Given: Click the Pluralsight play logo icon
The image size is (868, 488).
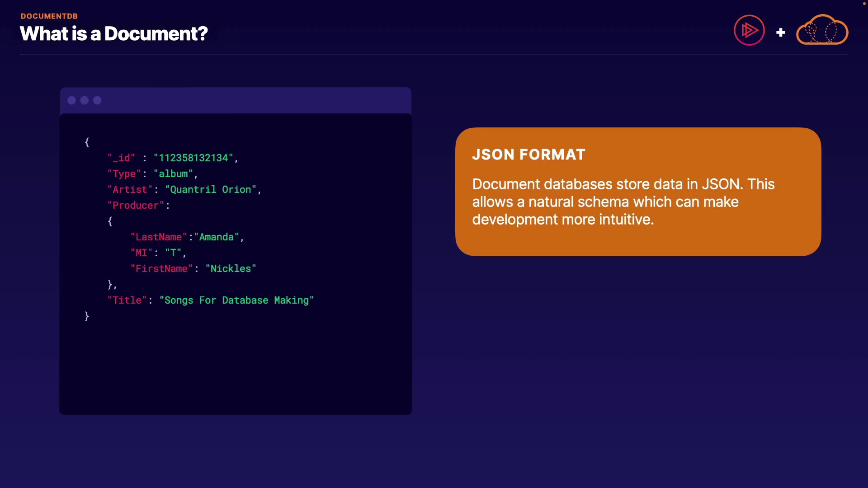Looking at the screenshot, I should pyautogui.click(x=749, y=30).
